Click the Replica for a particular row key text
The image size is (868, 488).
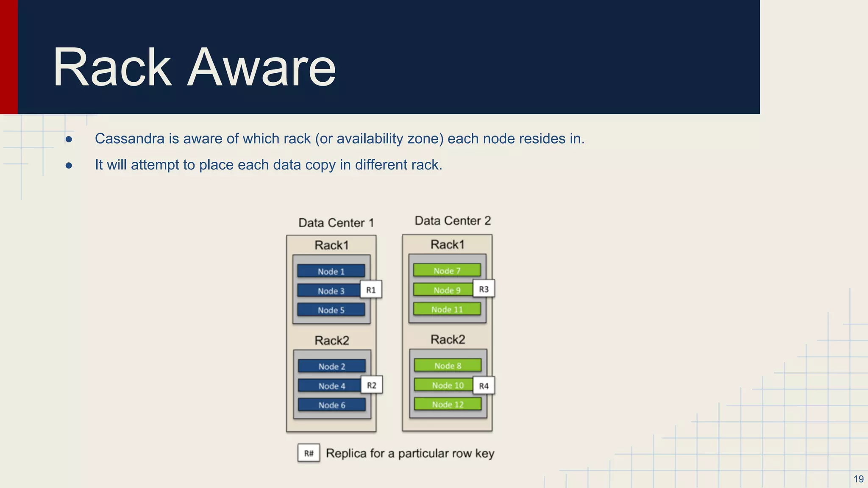point(410,453)
